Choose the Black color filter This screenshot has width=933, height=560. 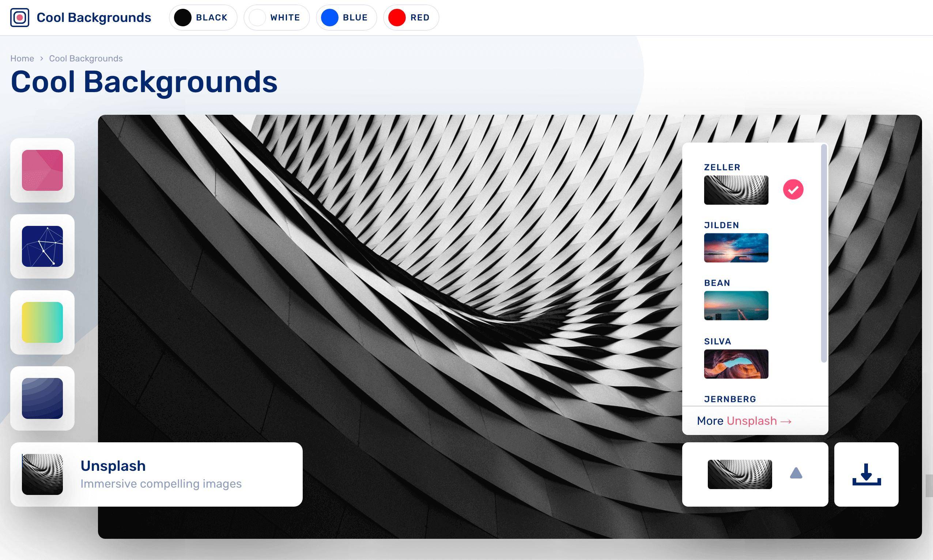(x=203, y=18)
